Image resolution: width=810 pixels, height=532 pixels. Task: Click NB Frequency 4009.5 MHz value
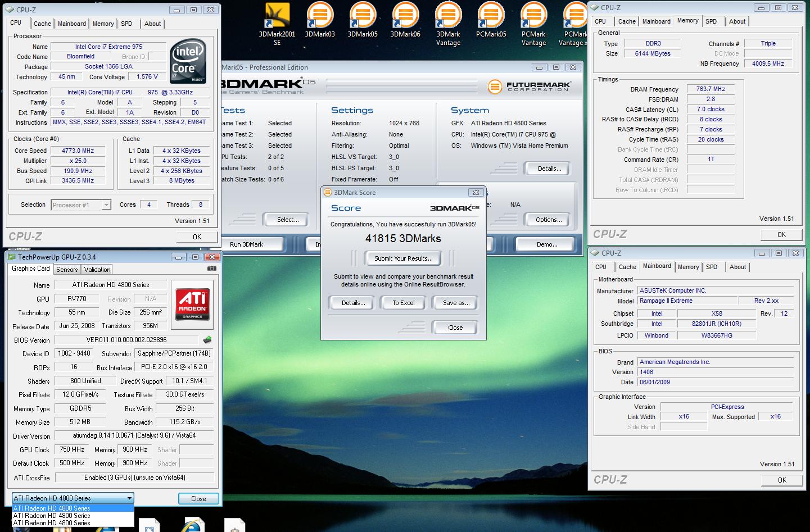tap(768, 63)
